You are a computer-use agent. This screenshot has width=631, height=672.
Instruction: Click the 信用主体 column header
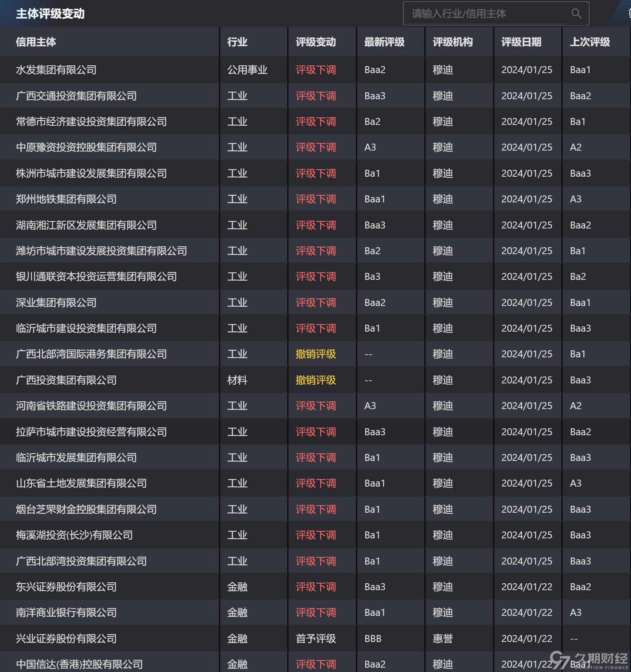[x=36, y=42]
